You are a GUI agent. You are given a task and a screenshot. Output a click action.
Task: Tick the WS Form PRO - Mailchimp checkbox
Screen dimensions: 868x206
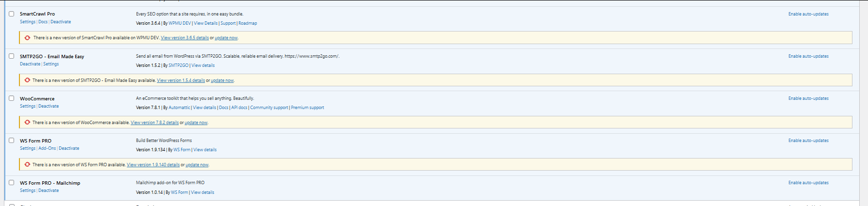coord(11,183)
